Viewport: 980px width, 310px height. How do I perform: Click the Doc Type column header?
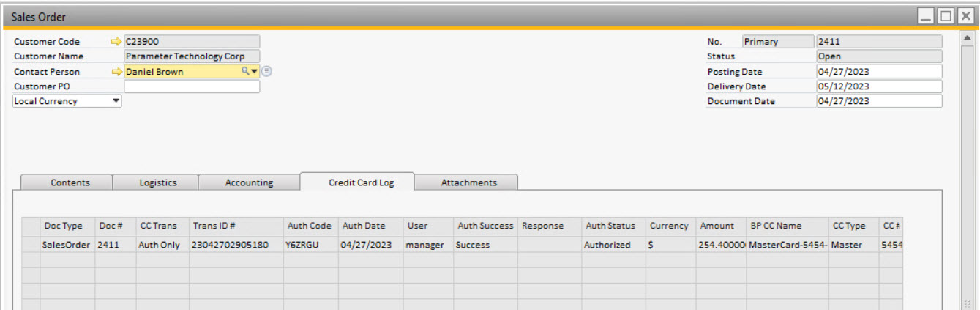coord(67,226)
